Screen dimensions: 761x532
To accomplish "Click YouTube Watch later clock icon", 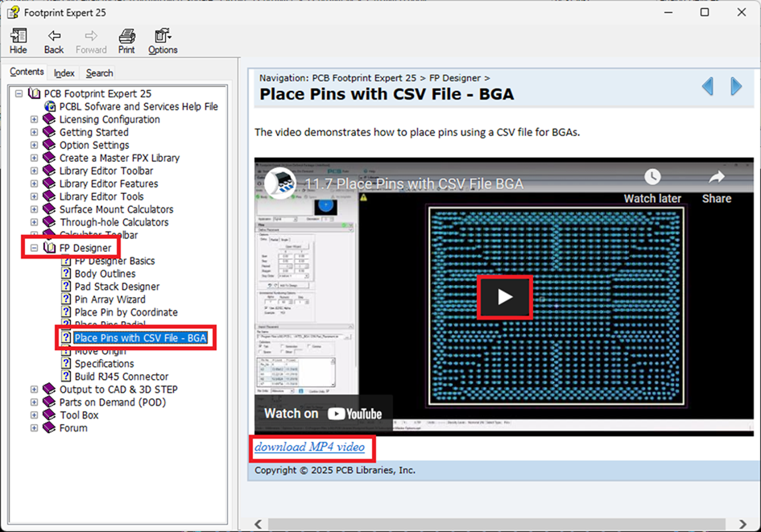I will (x=652, y=177).
